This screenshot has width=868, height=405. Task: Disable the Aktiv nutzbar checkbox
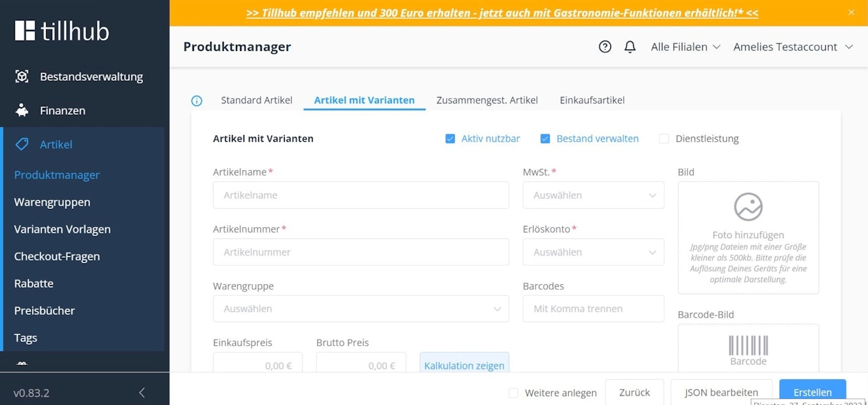point(450,138)
